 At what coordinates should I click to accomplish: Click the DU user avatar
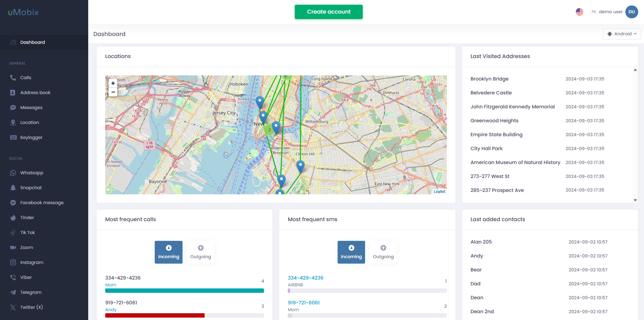[632, 12]
